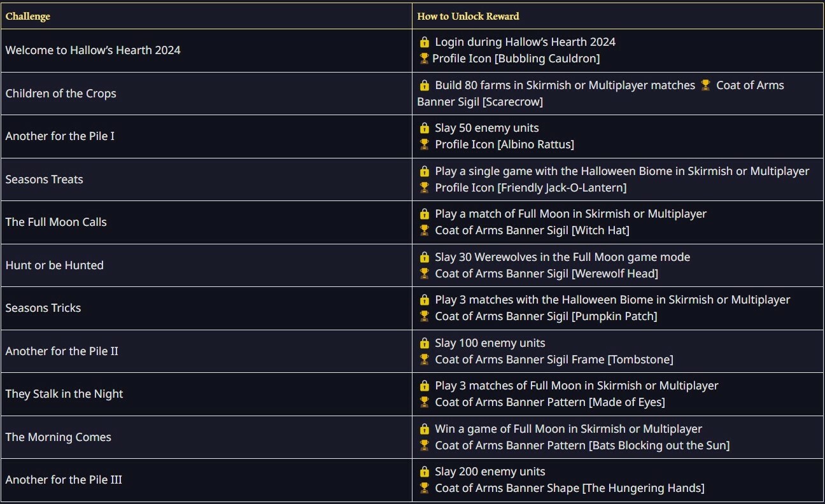The width and height of the screenshot is (825, 504).
Task: Click the lock icon next to Build 80 farms
Action: [x=425, y=85]
